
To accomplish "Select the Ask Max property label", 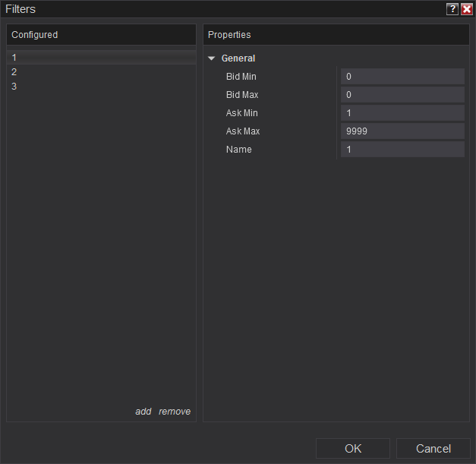I will 243,131.
